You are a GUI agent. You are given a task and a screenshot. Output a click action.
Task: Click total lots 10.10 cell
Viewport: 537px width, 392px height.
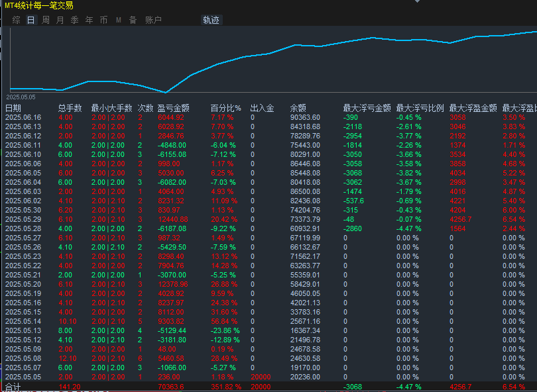pyautogui.click(x=68, y=322)
